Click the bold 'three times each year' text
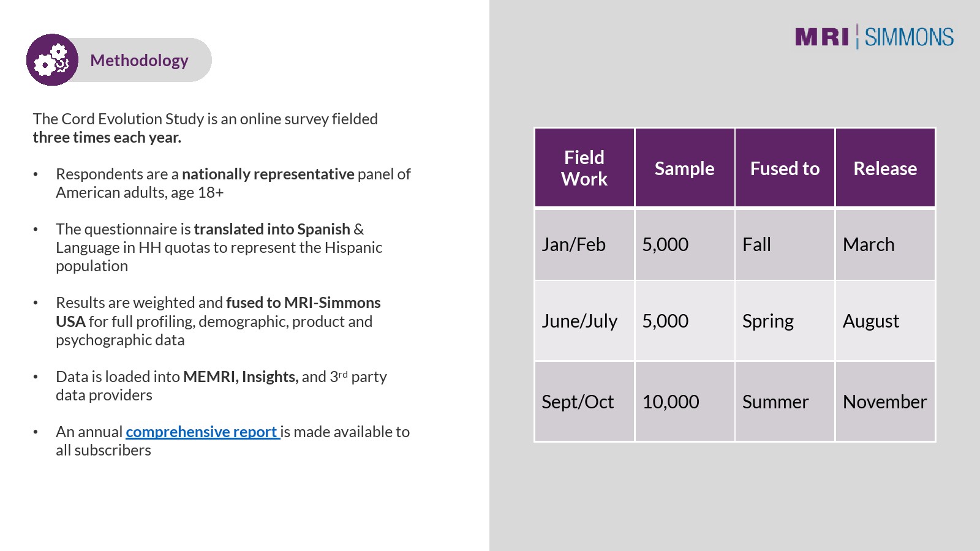The height and width of the screenshot is (551, 980). pos(107,137)
